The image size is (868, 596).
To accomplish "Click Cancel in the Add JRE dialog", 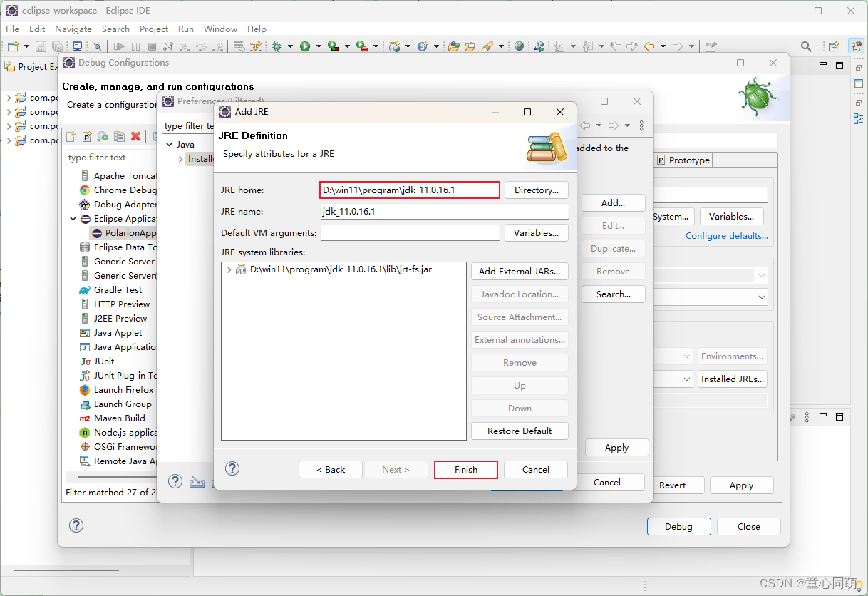I will [536, 469].
